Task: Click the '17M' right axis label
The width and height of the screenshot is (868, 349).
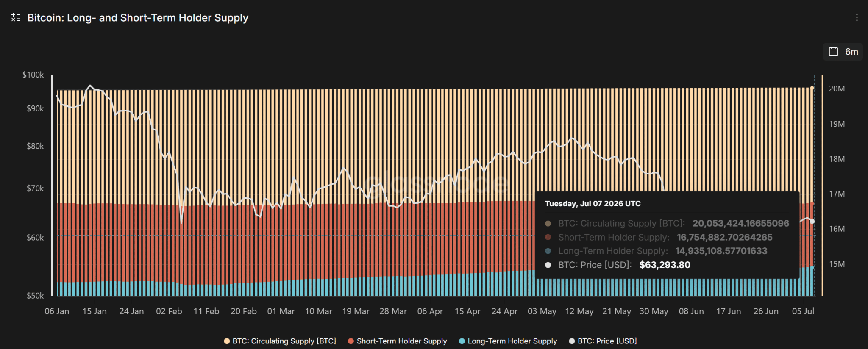Action: 837,194
